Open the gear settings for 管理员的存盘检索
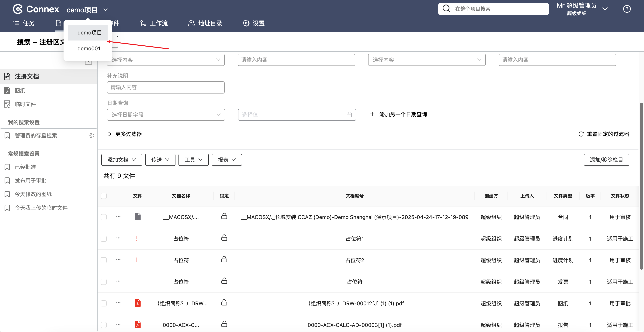Viewport: 644px width, 332px height. (x=91, y=135)
